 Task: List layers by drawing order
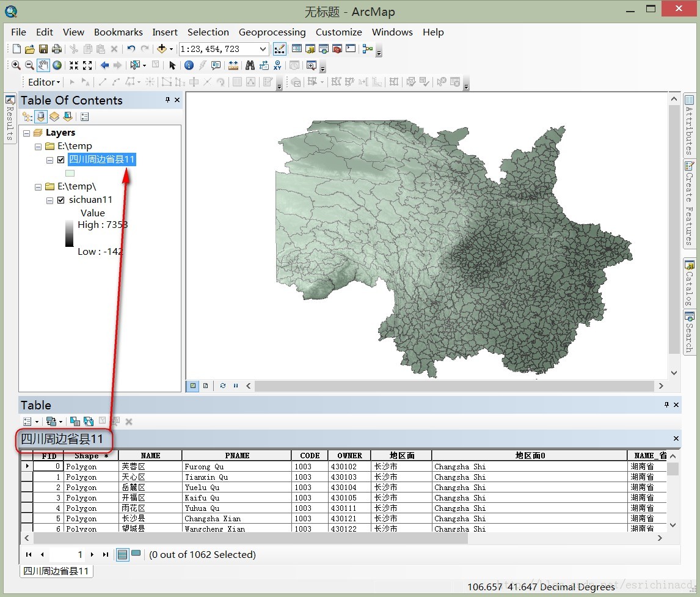click(x=27, y=117)
